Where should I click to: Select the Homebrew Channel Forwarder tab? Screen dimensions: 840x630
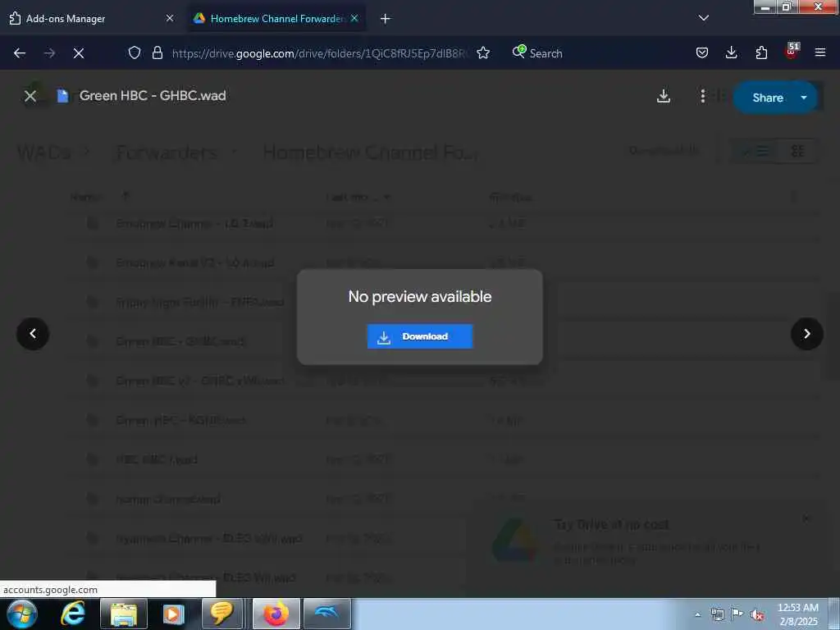coord(276,19)
